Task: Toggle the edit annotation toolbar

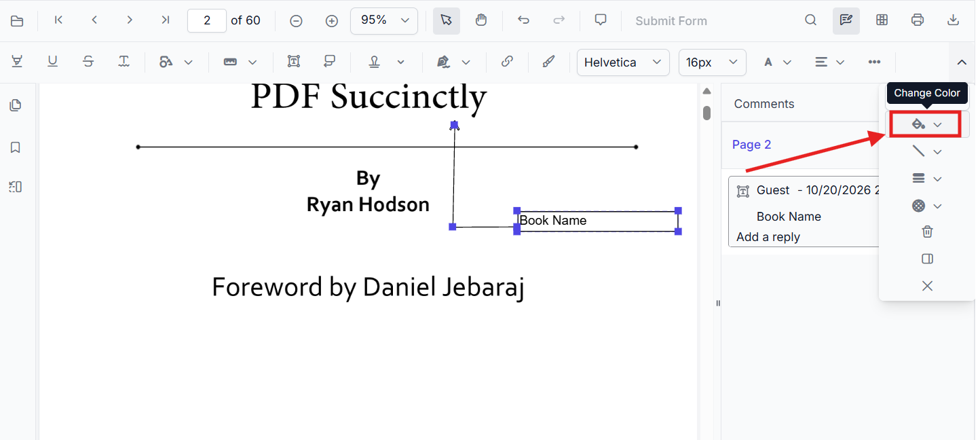Action: pyautogui.click(x=846, y=20)
